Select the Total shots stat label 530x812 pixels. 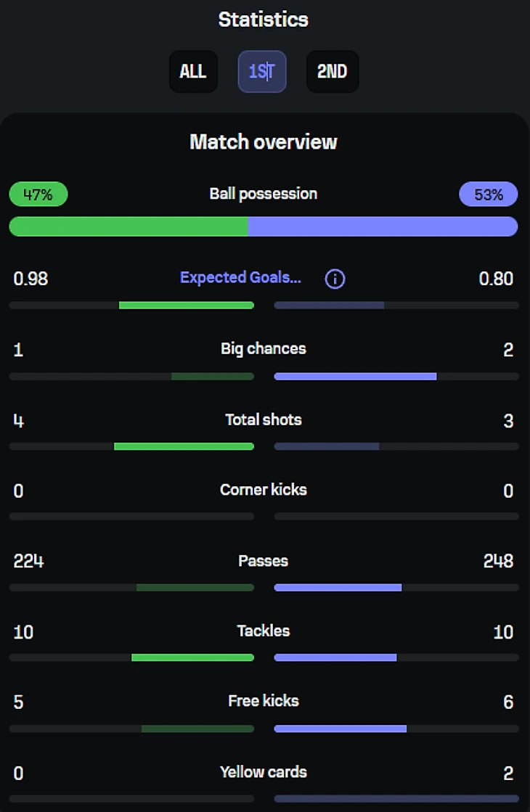point(264,419)
